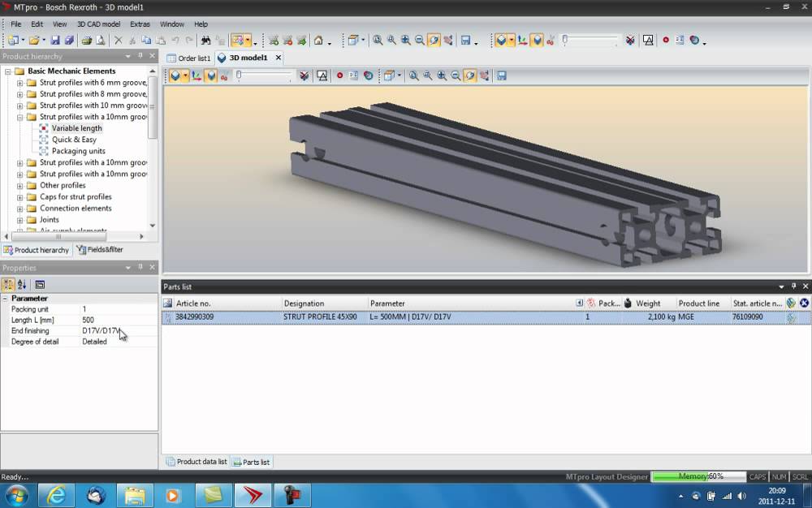Click the 3D box view icon in main toolbar
812x508 pixels.
tap(353, 41)
